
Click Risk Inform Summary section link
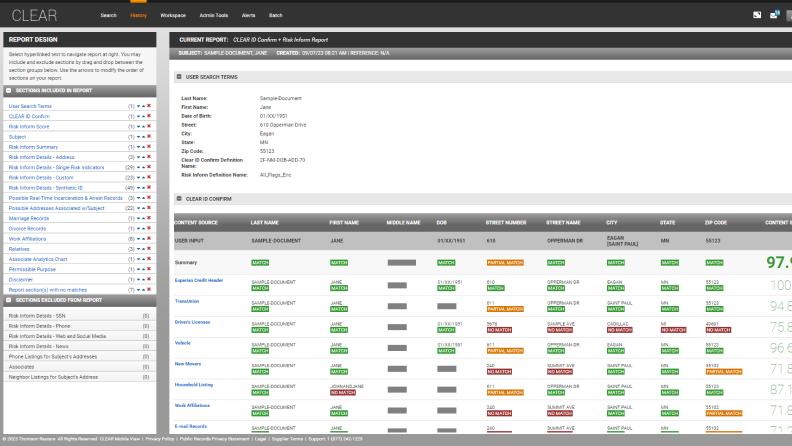33,147
